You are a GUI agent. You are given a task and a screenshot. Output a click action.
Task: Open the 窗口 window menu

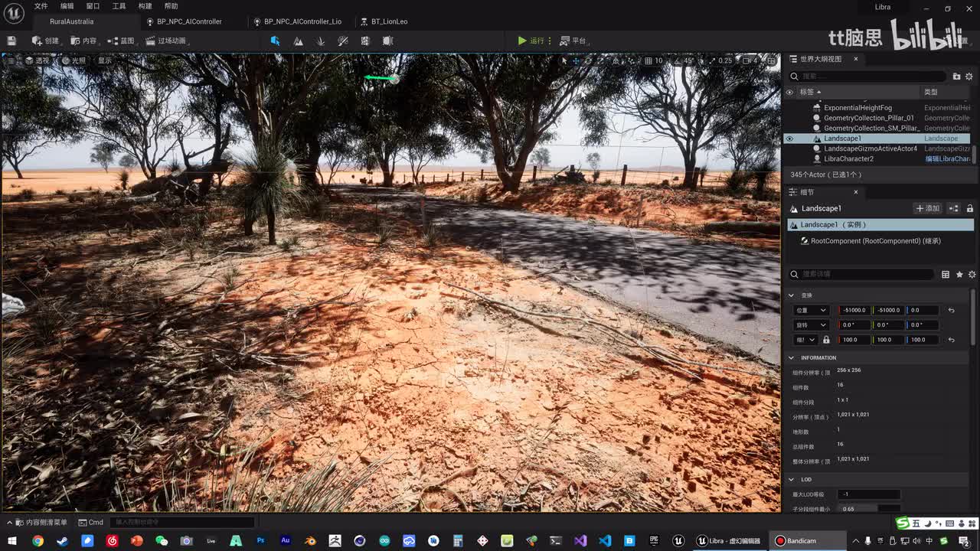click(x=93, y=6)
